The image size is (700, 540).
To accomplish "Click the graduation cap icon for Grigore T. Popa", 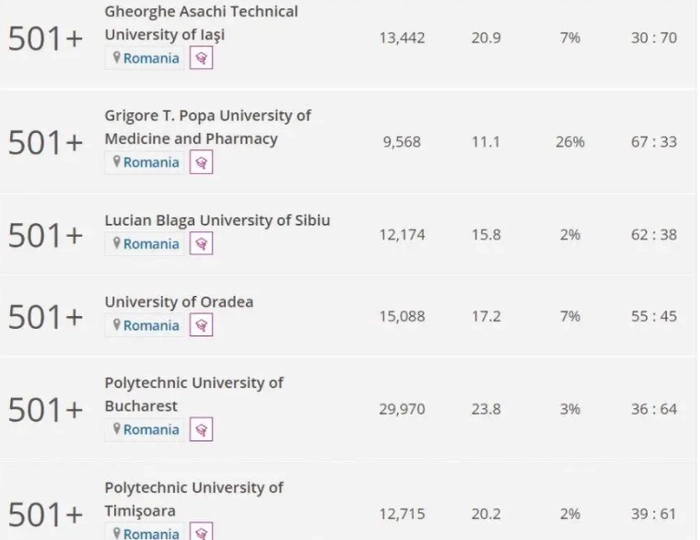I will [201, 162].
